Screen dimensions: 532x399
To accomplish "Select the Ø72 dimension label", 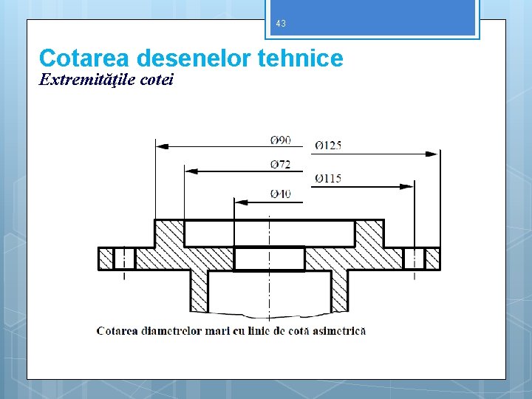I will tap(281, 165).
